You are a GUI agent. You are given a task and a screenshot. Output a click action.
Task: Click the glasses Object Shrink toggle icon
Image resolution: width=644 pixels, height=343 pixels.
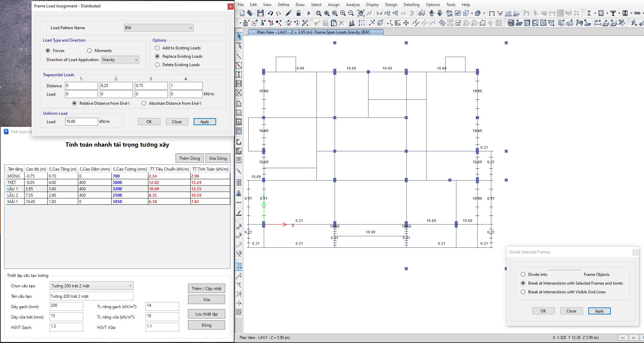(x=422, y=13)
